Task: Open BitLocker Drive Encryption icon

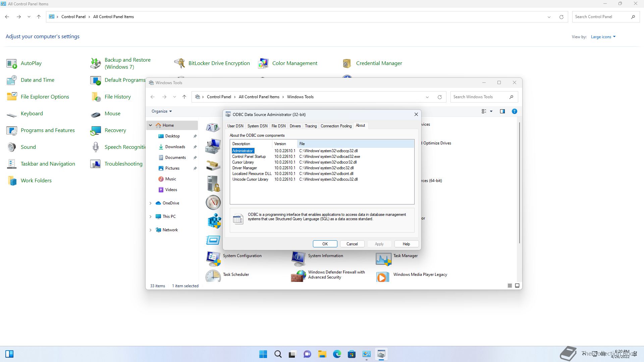Action: pos(179,63)
